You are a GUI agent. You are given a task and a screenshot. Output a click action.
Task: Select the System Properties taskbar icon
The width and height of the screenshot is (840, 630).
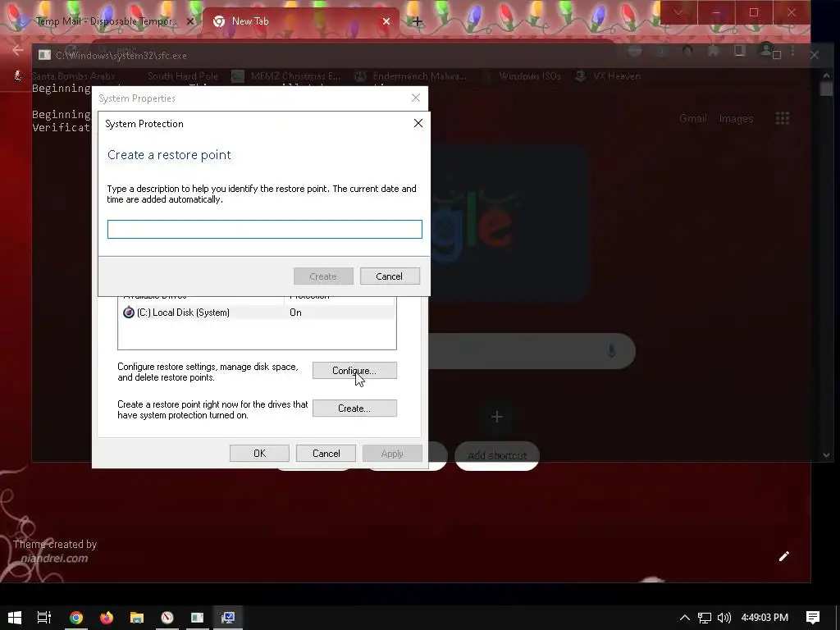[228, 618]
